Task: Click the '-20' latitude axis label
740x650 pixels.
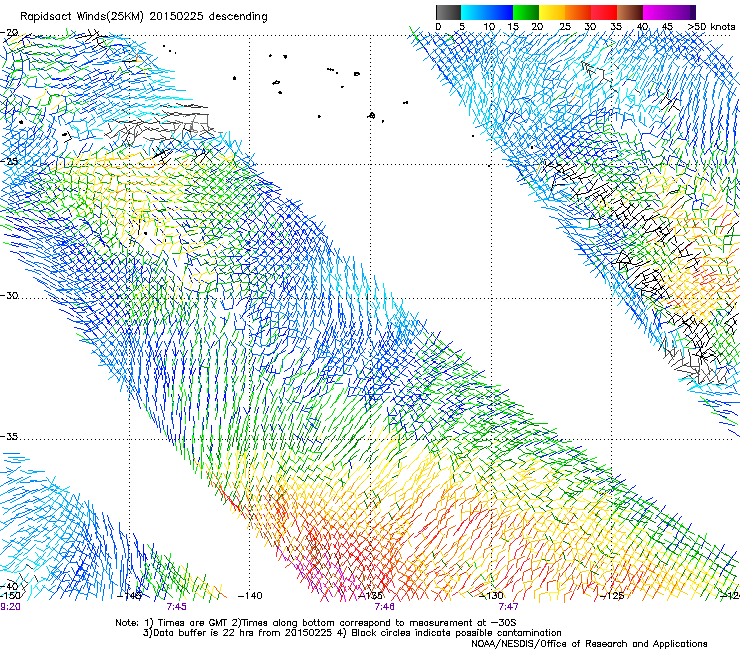Action: [9, 33]
